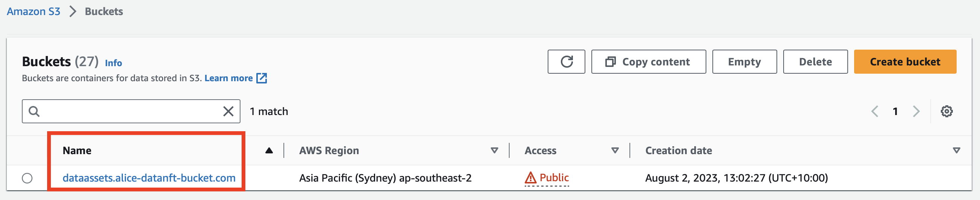Select the dataassets.alice-datanft-bucket.com radio button
Viewport: 980px width, 200px height.
(x=27, y=178)
